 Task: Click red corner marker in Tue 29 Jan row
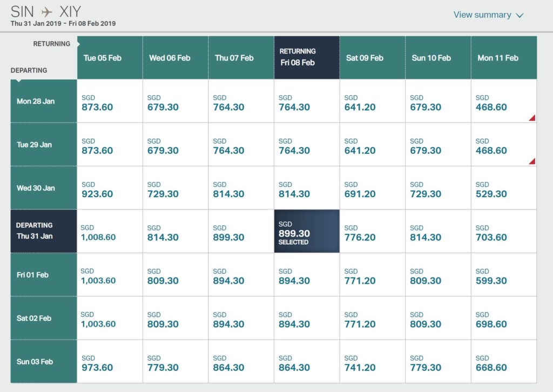pyautogui.click(x=532, y=161)
